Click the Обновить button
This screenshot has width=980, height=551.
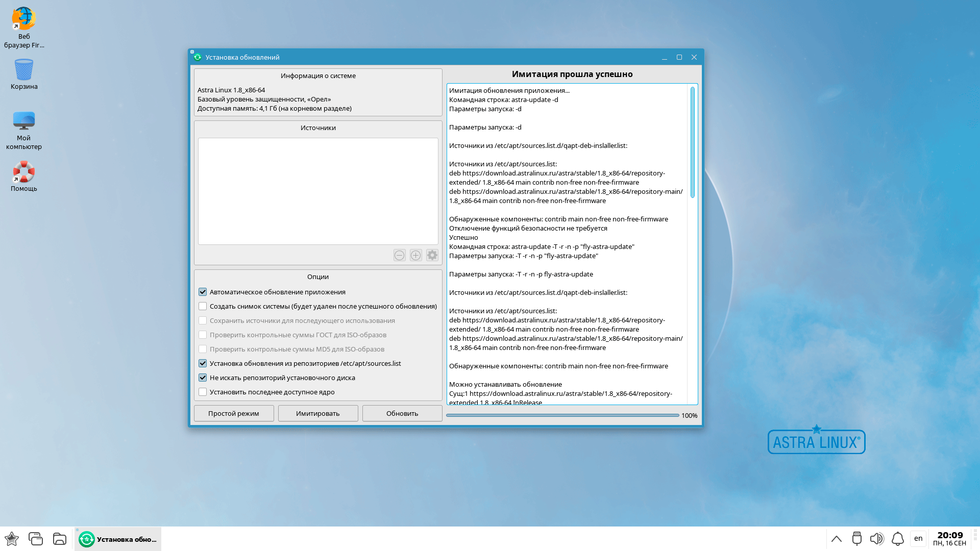coord(402,413)
